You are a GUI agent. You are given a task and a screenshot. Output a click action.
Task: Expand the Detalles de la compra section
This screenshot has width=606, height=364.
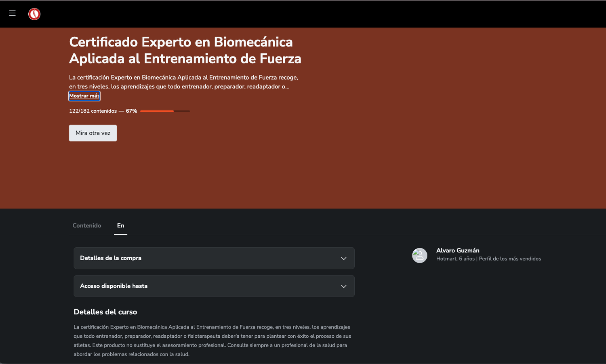click(214, 258)
